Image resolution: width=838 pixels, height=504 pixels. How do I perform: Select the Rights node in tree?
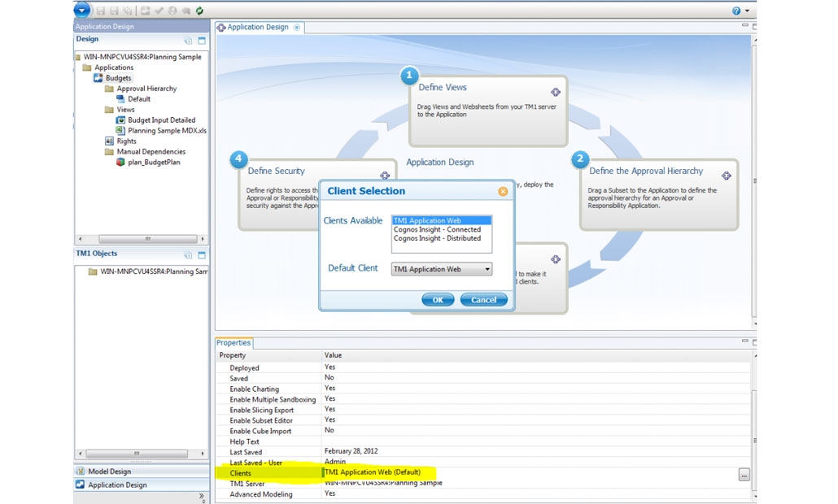point(127,141)
